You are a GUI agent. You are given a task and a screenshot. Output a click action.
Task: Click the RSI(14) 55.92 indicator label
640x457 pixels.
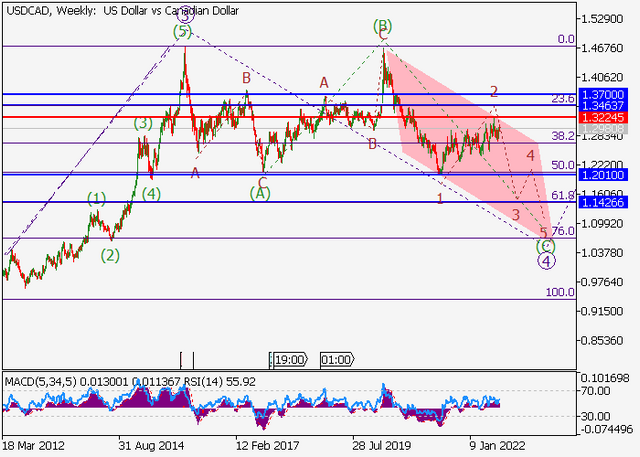coord(220,382)
